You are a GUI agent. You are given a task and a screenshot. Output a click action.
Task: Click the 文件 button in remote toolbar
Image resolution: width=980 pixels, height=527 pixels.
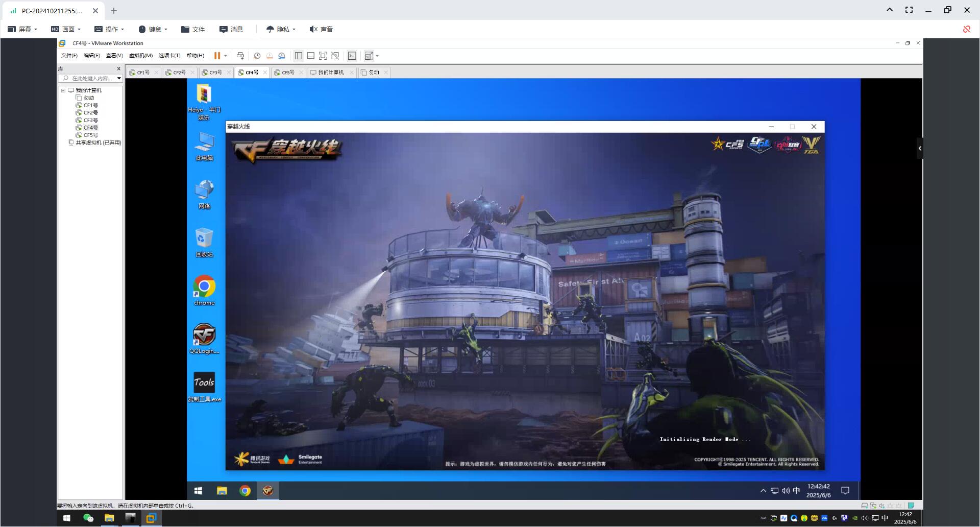[193, 29]
